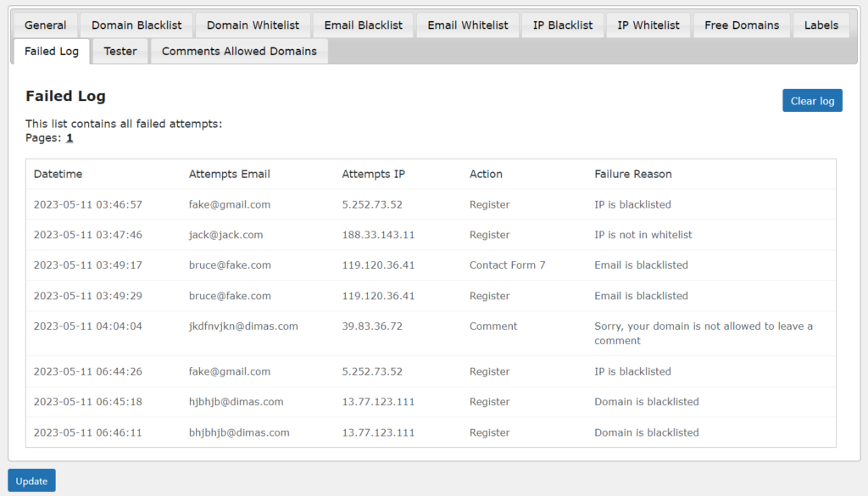868x496 pixels.
Task: Click the Clear log button
Action: [x=812, y=100]
